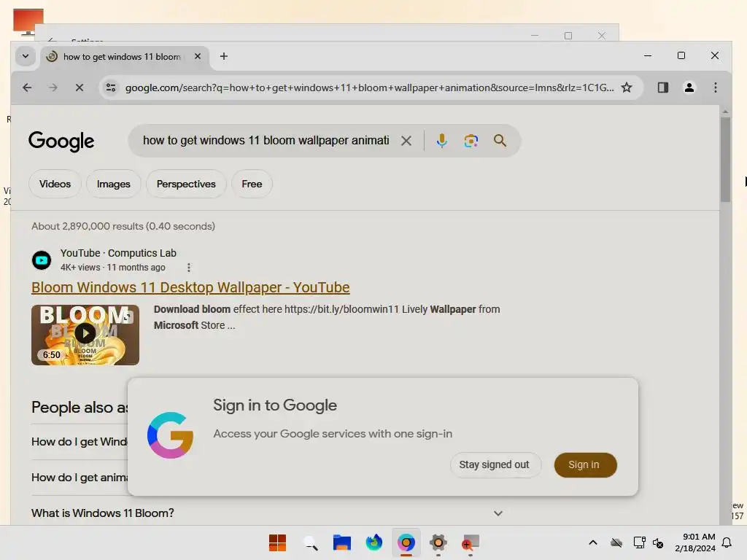Show hidden tray icons chevron

[x=592, y=542]
